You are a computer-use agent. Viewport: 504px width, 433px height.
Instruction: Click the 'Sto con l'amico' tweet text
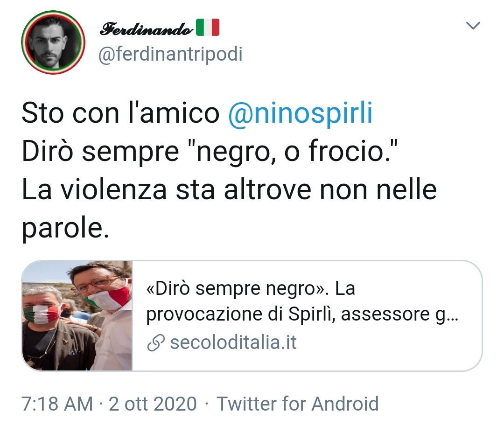(120, 113)
